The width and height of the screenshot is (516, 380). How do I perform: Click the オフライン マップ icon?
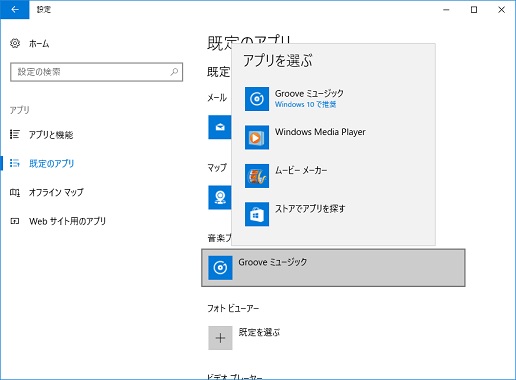pos(15,192)
